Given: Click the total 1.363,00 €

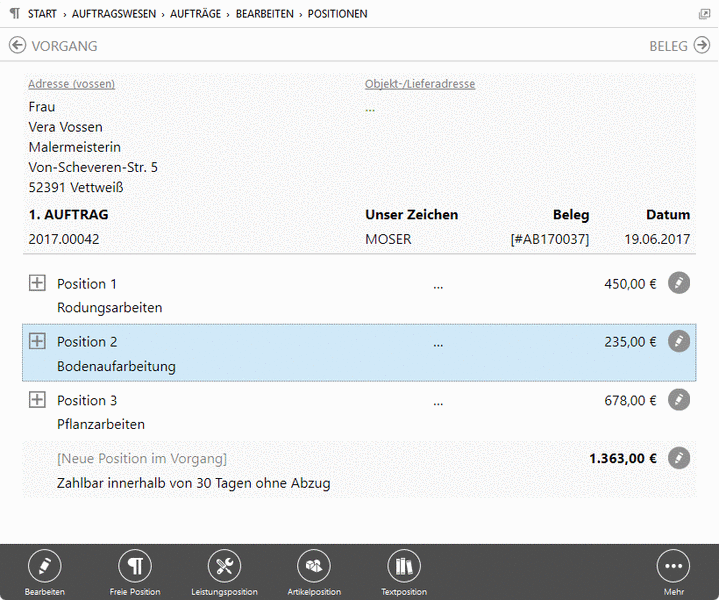Looking at the screenshot, I should (623, 458).
